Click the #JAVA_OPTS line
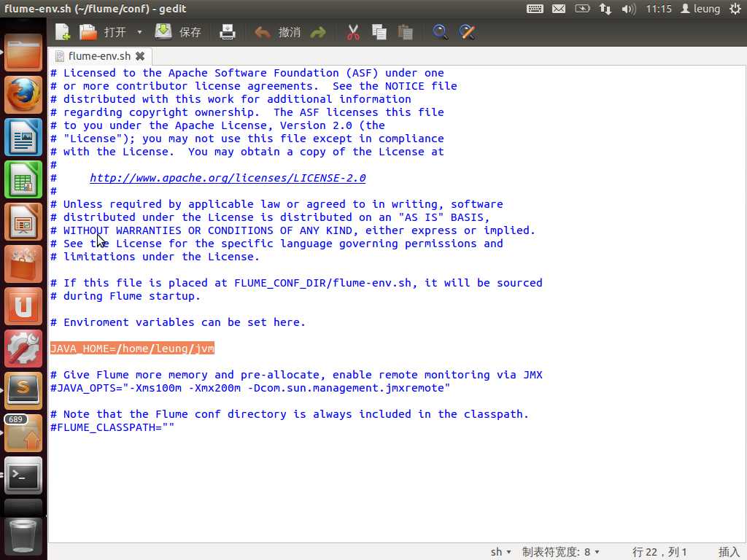The width and height of the screenshot is (747, 560). coord(250,388)
